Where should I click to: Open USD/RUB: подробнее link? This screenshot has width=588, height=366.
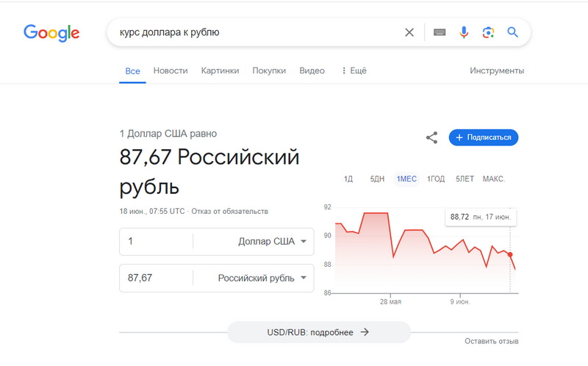coord(318,332)
